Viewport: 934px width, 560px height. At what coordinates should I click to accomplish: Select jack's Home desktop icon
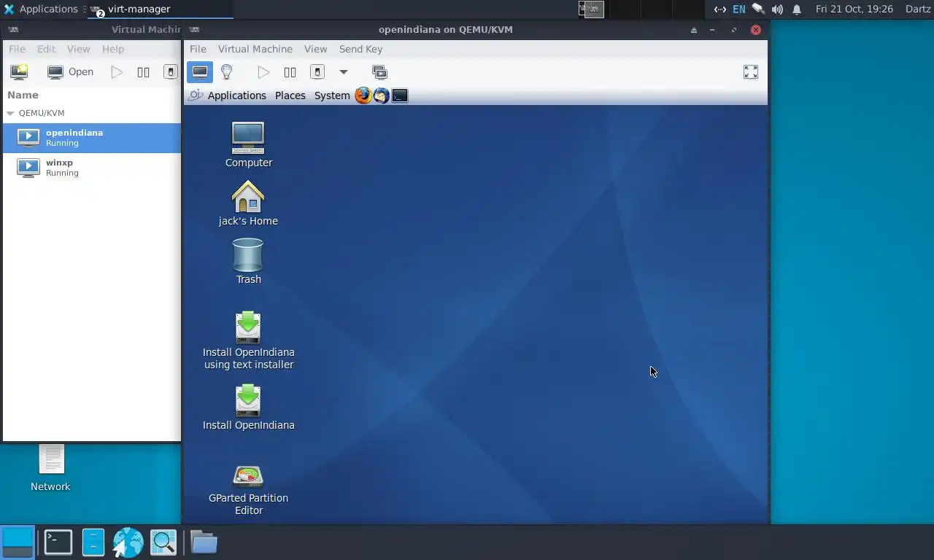pyautogui.click(x=248, y=203)
